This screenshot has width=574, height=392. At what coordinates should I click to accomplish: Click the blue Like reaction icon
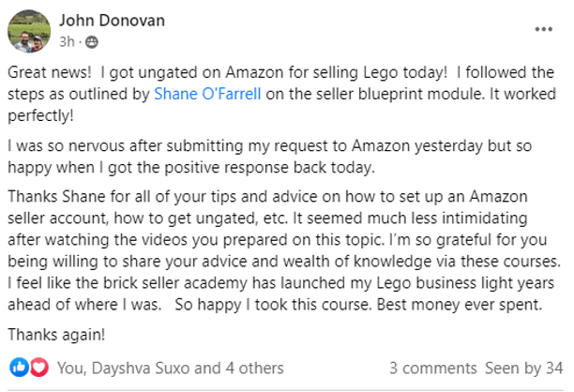tap(21, 367)
